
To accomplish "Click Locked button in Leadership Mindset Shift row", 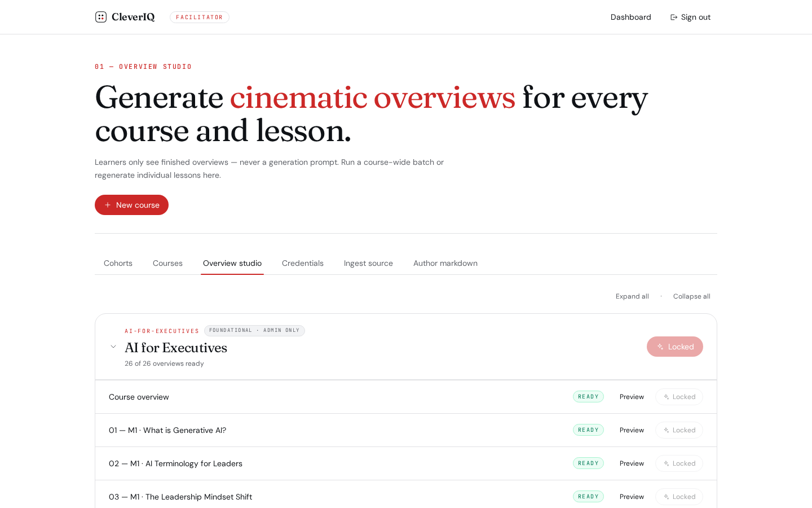I will tap(679, 497).
